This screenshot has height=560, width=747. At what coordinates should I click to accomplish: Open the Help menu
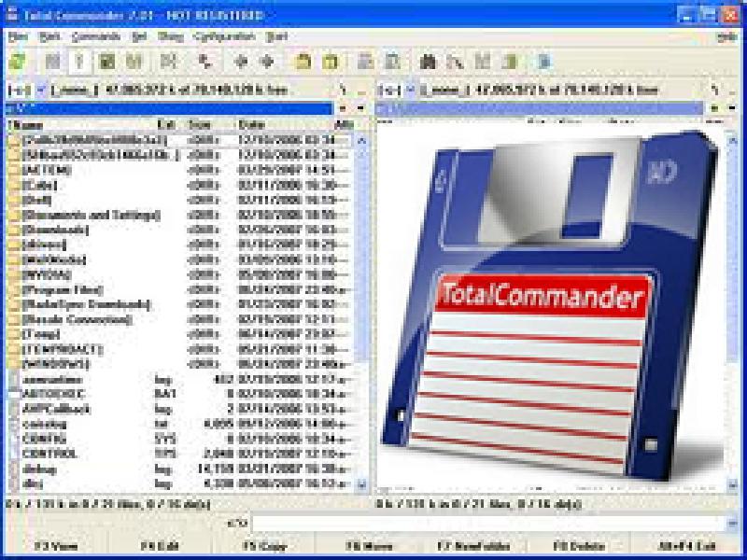(727, 36)
